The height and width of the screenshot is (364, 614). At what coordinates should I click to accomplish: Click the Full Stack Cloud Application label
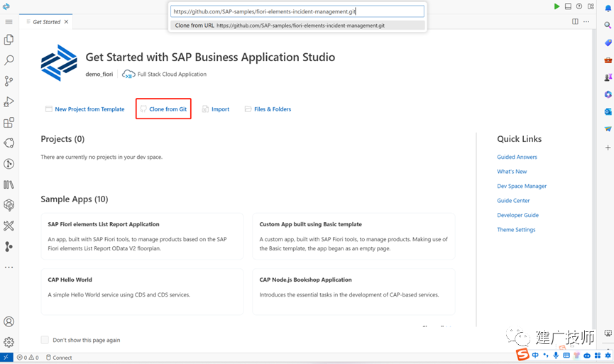tap(172, 74)
